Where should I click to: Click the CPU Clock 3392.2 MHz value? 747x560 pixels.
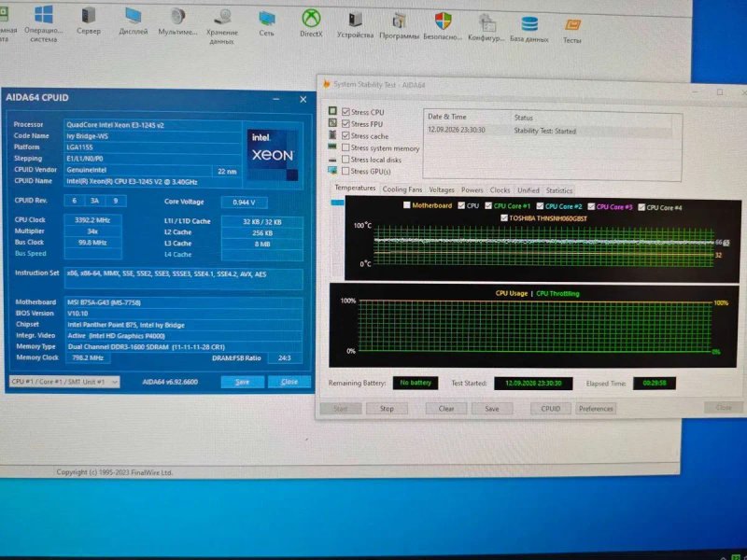tap(92, 220)
